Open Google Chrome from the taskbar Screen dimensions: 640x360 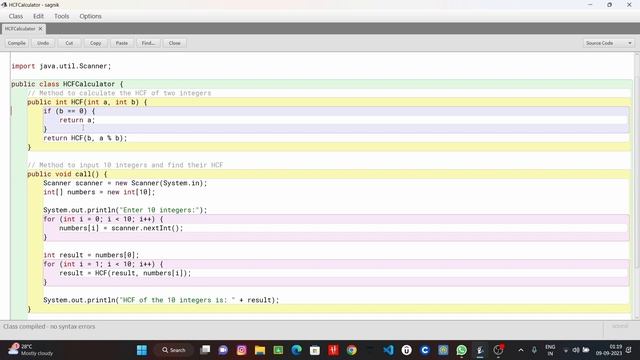point(351,350)
